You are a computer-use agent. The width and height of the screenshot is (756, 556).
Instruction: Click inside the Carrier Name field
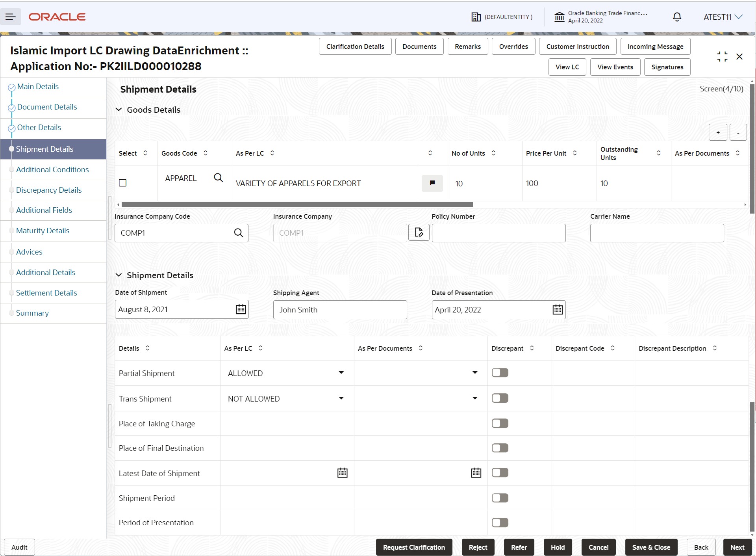[x=657, y=233]
